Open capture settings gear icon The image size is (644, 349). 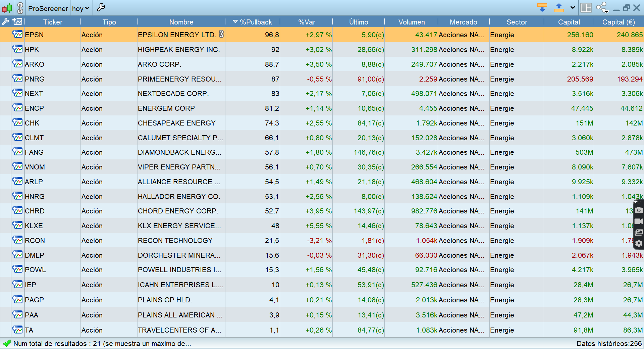(639, 243)
